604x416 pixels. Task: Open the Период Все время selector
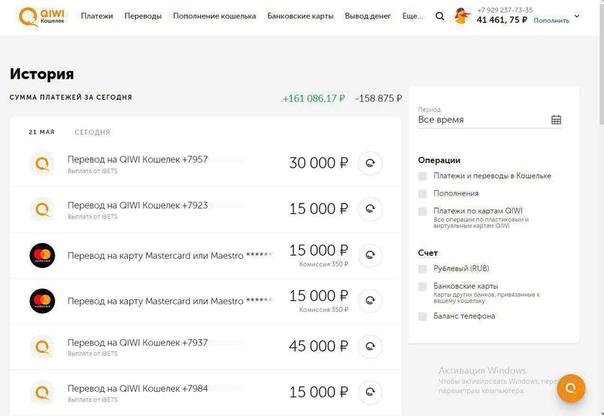click(x=490, y=117)
